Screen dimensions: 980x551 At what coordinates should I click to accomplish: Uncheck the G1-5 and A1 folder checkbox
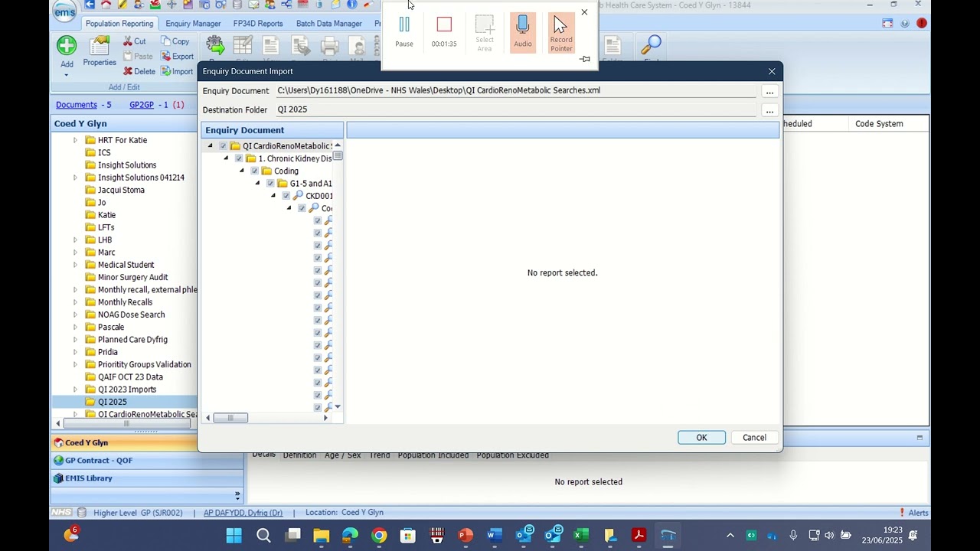click(270, 184)
